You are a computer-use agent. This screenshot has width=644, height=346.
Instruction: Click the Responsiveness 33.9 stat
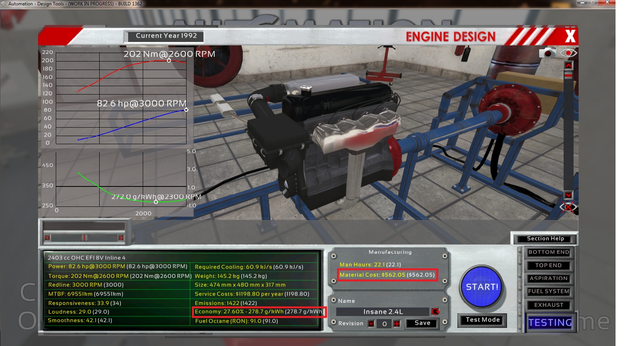[x=85, y=303]
